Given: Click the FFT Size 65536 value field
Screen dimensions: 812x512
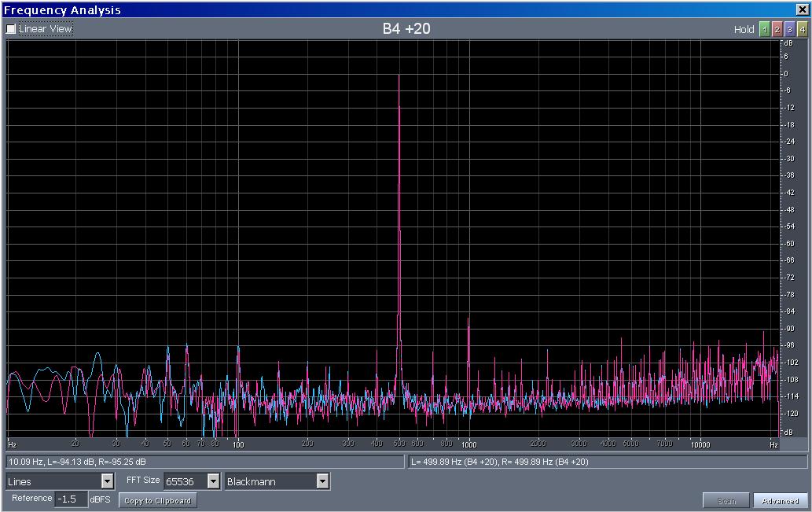Looking at the screenshot, I should [x=186, y=481].
